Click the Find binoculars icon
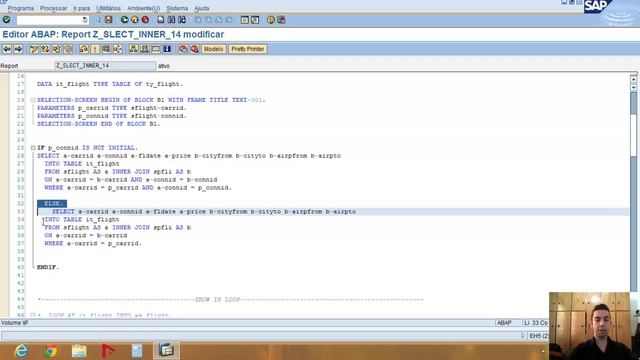Screen dimensions: 640x360 tap(171, 20)
